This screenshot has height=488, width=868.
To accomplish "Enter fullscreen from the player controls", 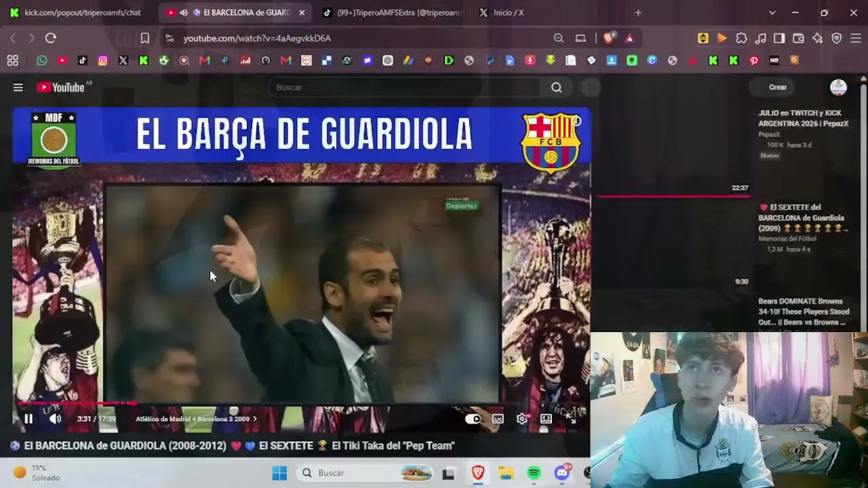I will point(571,419).
